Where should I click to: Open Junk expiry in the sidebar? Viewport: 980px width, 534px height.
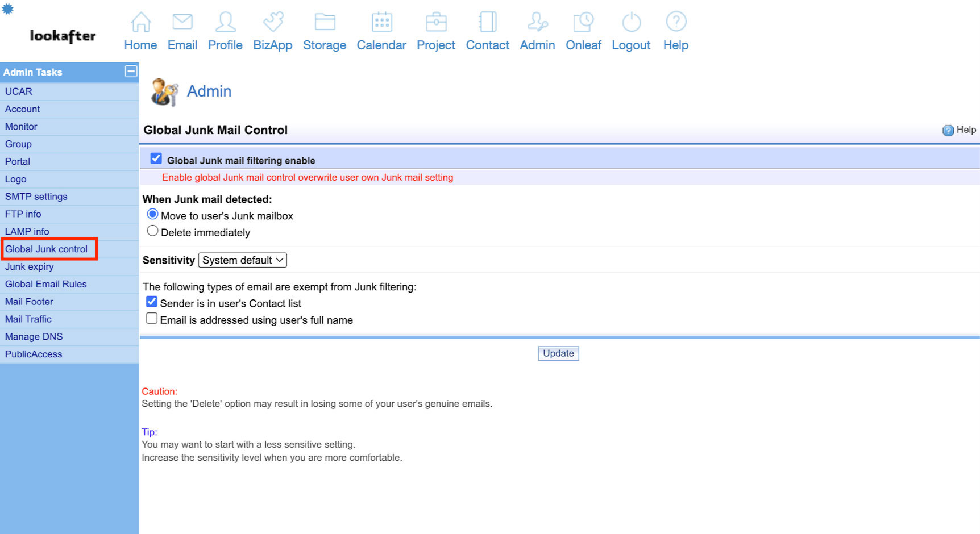point(30,267)
